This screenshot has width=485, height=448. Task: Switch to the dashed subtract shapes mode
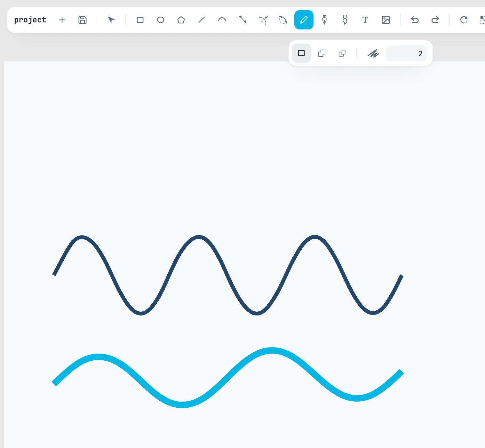click(342, 53)
